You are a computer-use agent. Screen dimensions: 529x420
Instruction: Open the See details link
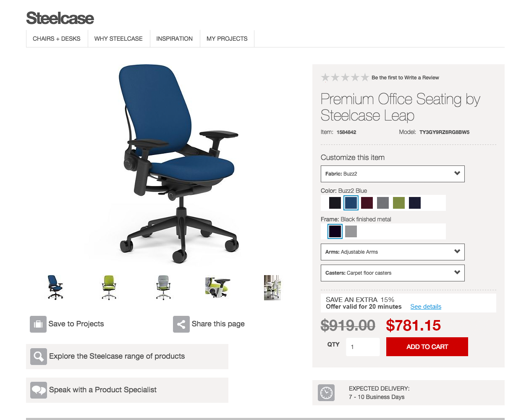tap(426, 307)
